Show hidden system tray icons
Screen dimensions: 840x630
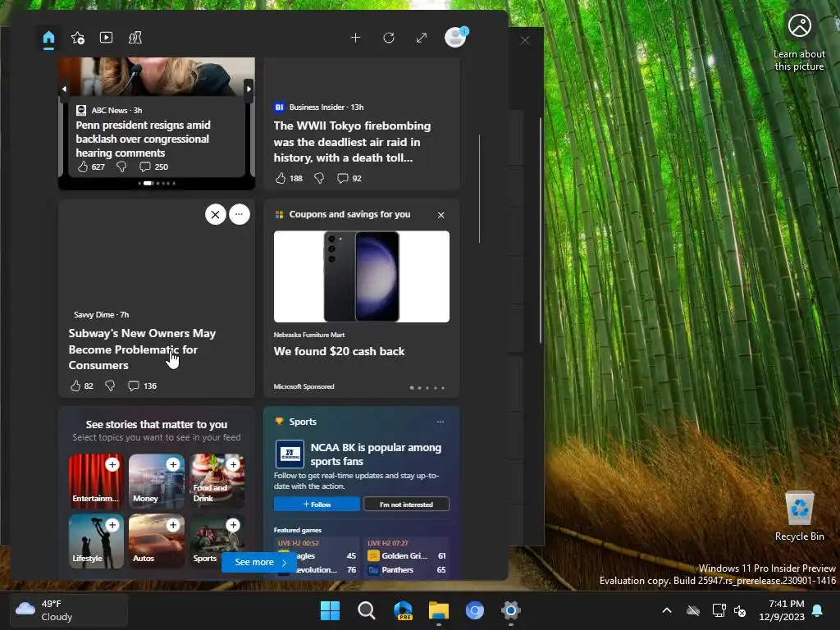(667, 610)
